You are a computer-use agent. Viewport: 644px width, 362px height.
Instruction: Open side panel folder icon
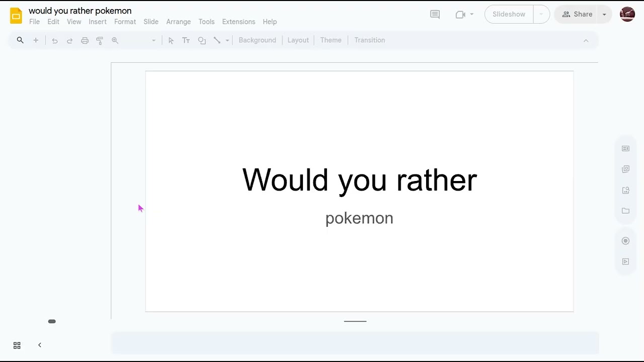625,211
